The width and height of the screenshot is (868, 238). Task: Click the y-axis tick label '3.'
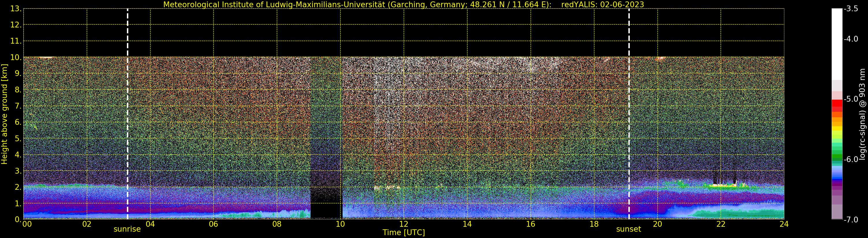click(18, 171)
